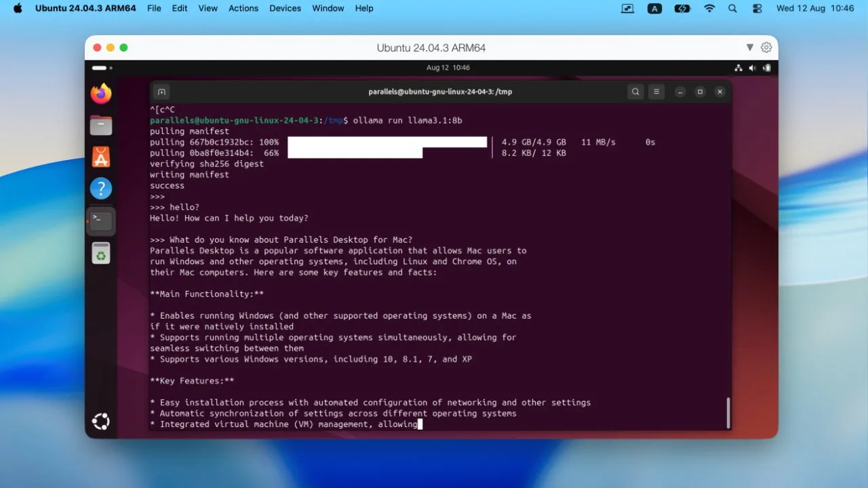Maximize the terminal window
868x488 pixels.
click(700, 91)
